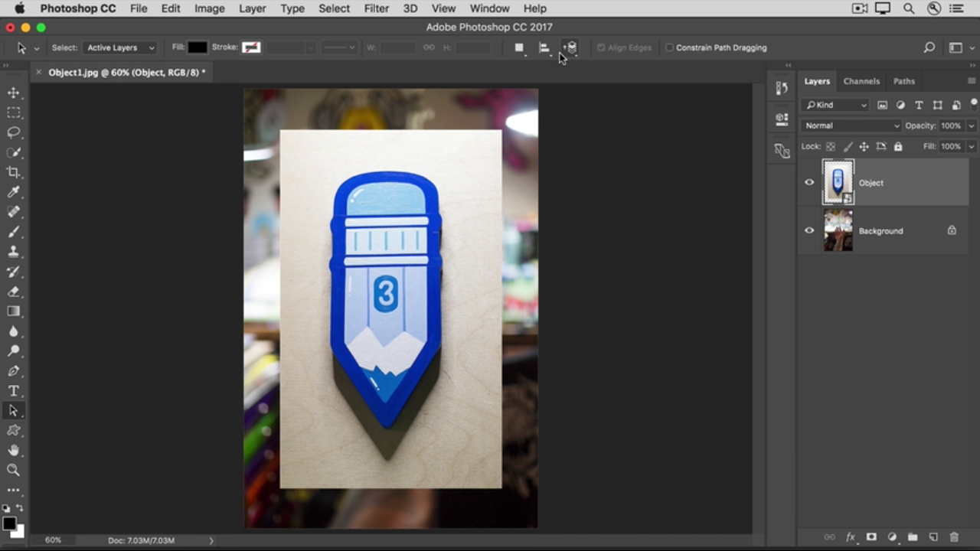
Task: Create a new layer
Action: (x=933, y=537)
